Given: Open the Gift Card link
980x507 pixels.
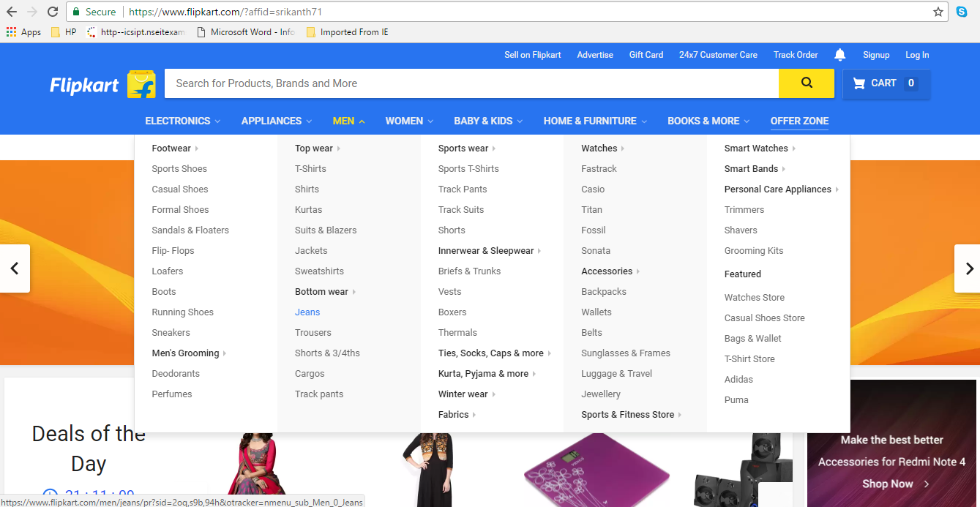Looking at the screenshot, I should click(646, 55).
